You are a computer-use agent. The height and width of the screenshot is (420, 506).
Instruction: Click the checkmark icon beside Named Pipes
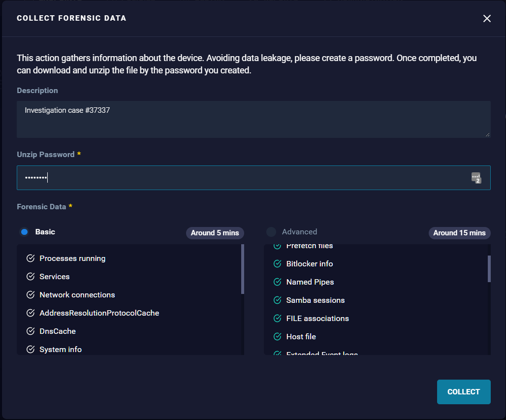pyautogui.click(x=277, y=282)
